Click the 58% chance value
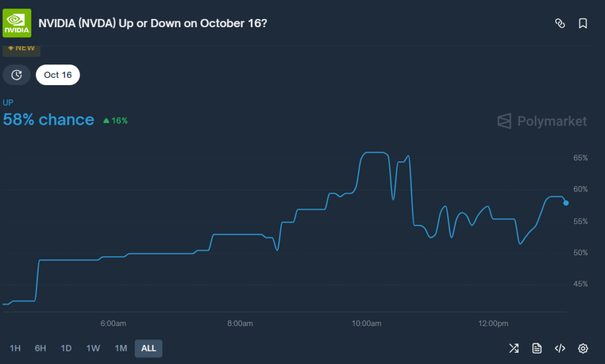Image resolution: width=605 pixels, height=364 pixels. pyautogui.click(x=48, y=120)
